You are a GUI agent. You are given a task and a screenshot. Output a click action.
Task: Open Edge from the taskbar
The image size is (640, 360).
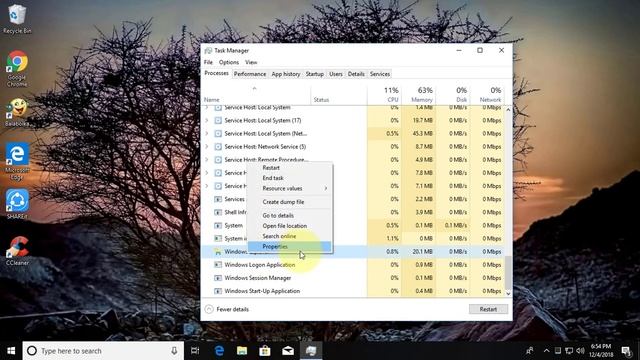219,351
